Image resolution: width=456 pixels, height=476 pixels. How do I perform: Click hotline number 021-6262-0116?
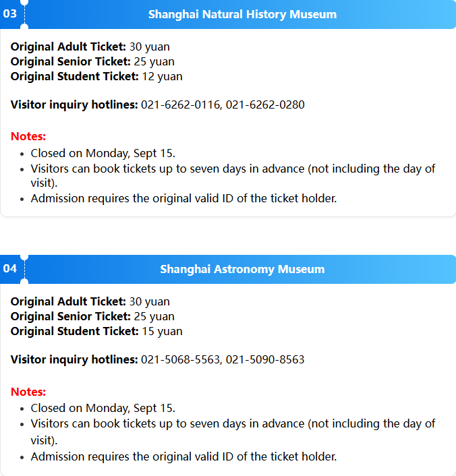pyautogui.click(x=181, y=105)
